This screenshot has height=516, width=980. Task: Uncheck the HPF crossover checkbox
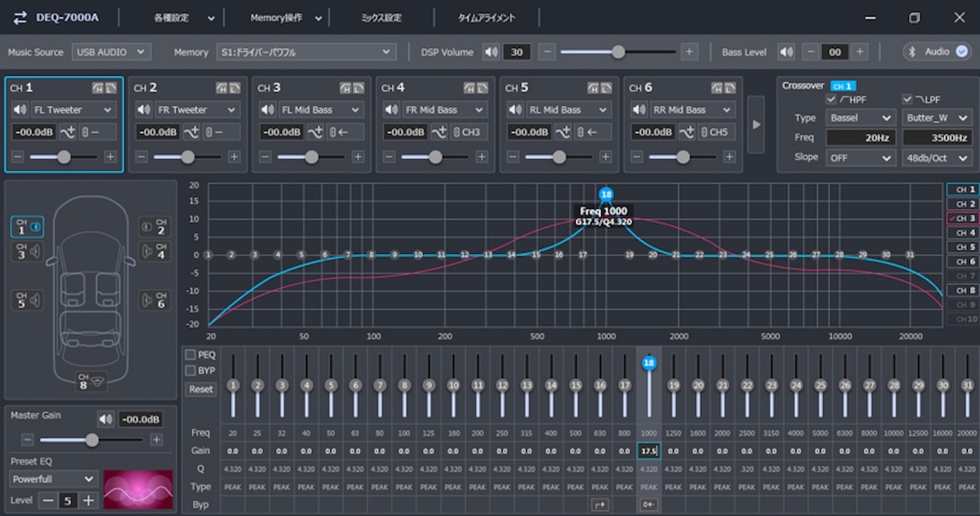pos(831,99)
